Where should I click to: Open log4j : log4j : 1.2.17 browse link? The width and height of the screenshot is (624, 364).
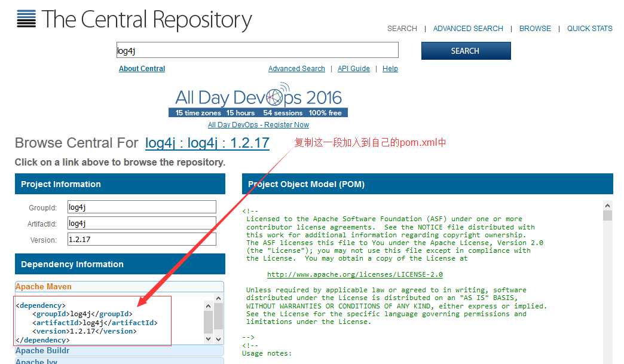[x=207, y=143]
